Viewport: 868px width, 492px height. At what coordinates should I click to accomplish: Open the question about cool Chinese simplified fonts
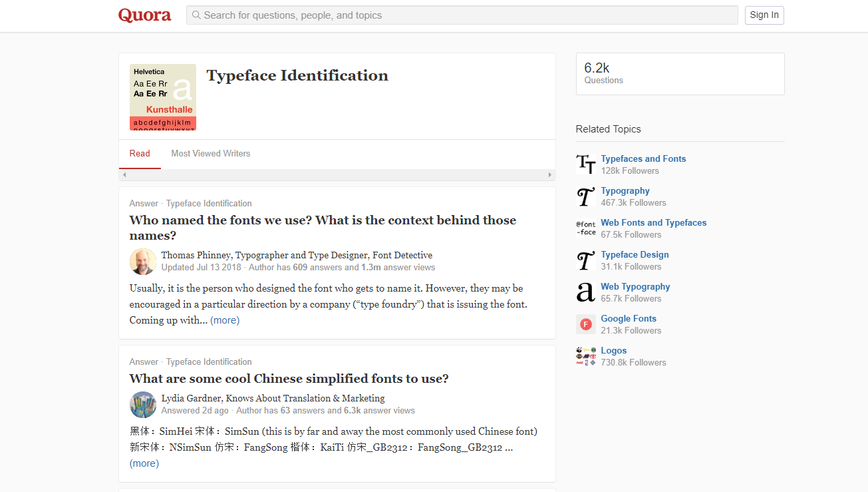coord(289,379)
